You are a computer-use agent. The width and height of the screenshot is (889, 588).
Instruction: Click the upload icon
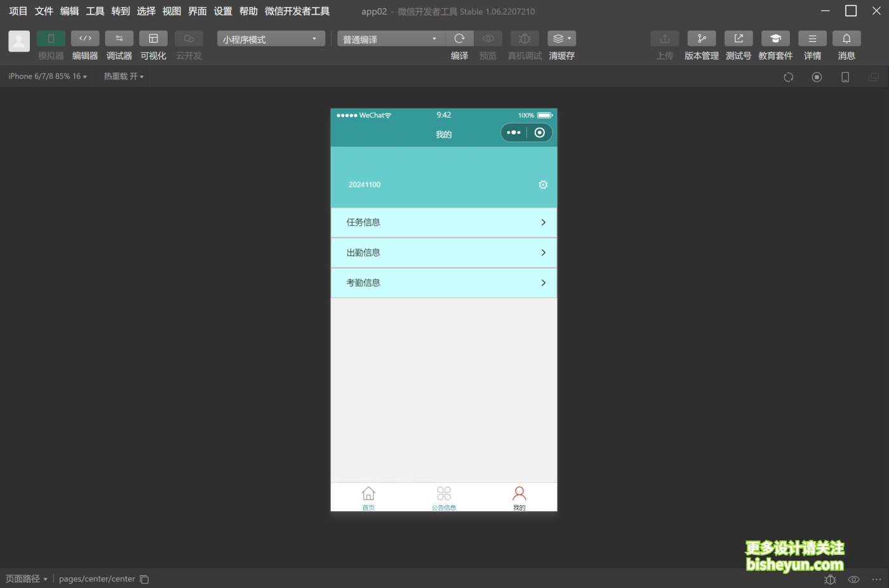pyautogui.click(x=665, y=39)
